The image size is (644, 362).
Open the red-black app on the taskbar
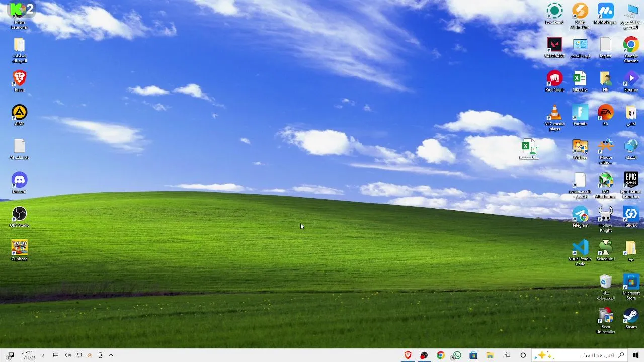tap(424, 355)
